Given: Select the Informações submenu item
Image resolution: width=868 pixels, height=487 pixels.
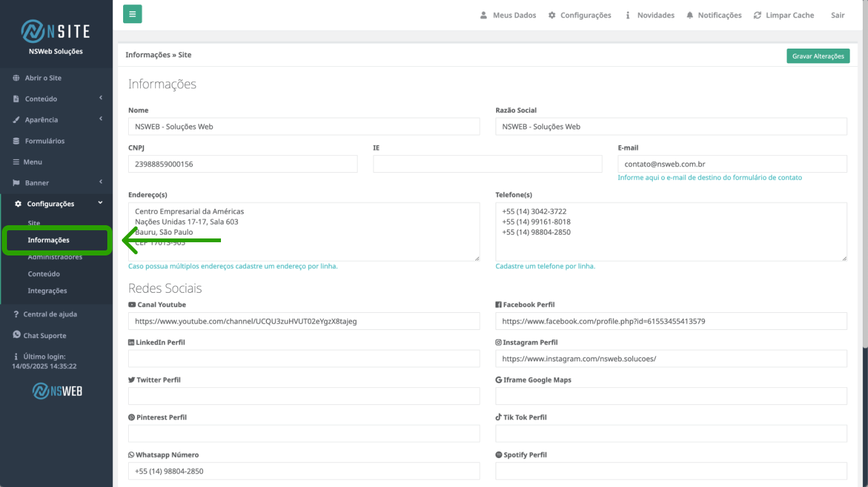Looking at the screenshot, I should coord(49,240).
